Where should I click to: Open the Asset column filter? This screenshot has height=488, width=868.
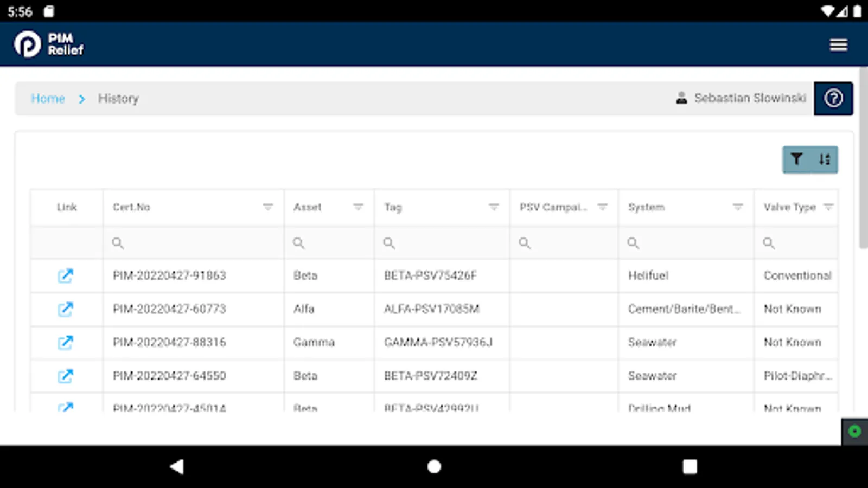pyautogui.click(x=358, y=207)
